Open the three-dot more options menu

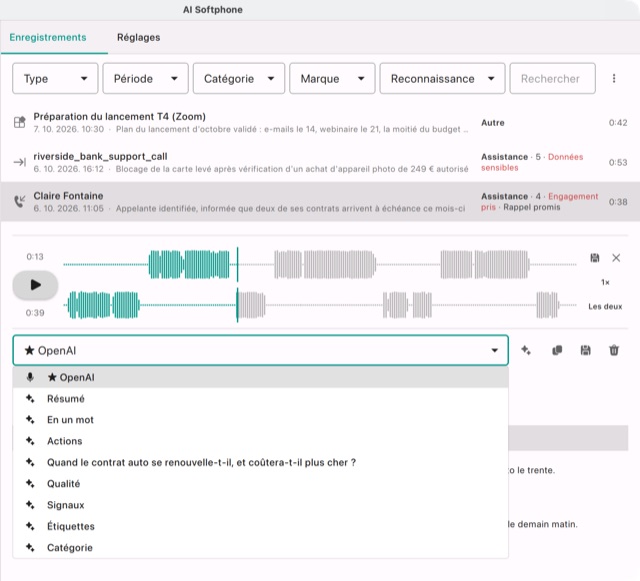[614, 78]
